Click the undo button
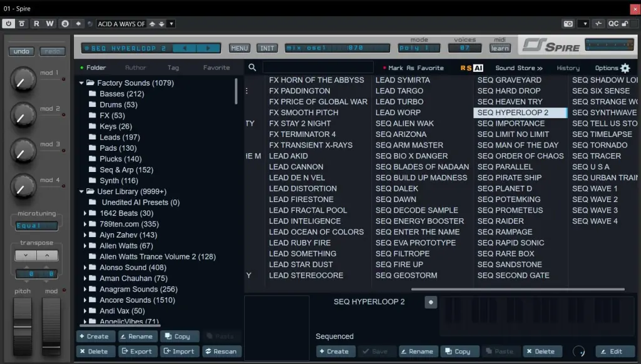 [21, 51]
